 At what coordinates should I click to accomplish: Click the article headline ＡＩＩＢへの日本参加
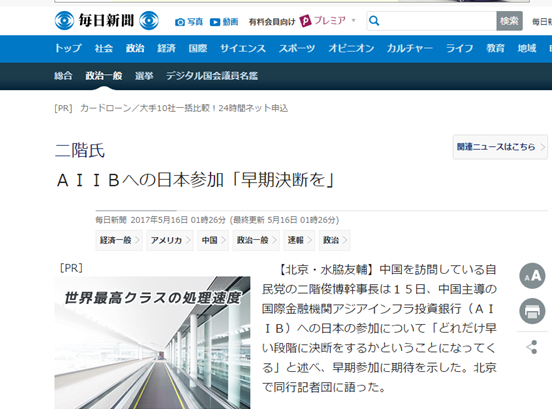pyautogui.click(x=195, y=180)
